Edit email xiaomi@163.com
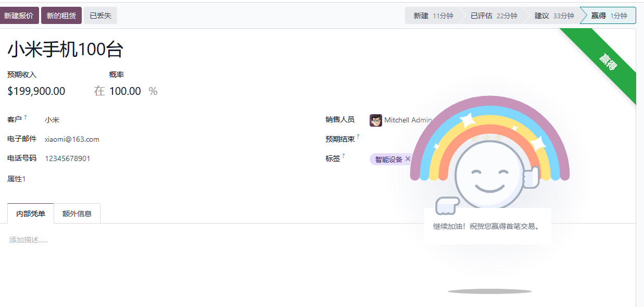This screenshot has width=644, height=307. click(72, 139)
